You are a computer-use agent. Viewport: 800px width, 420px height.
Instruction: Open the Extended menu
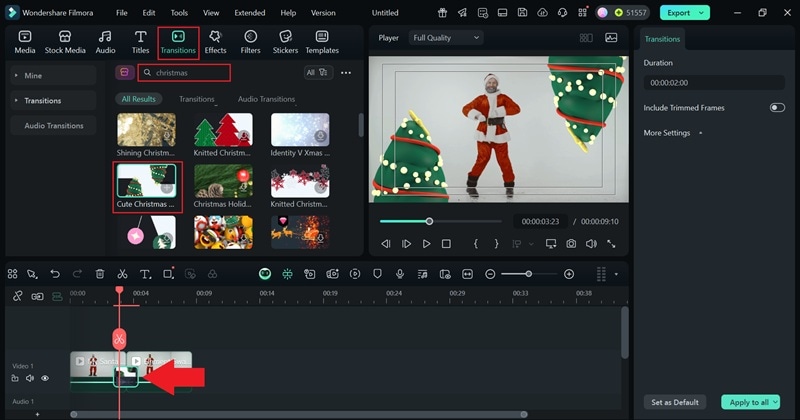point(249,13)
